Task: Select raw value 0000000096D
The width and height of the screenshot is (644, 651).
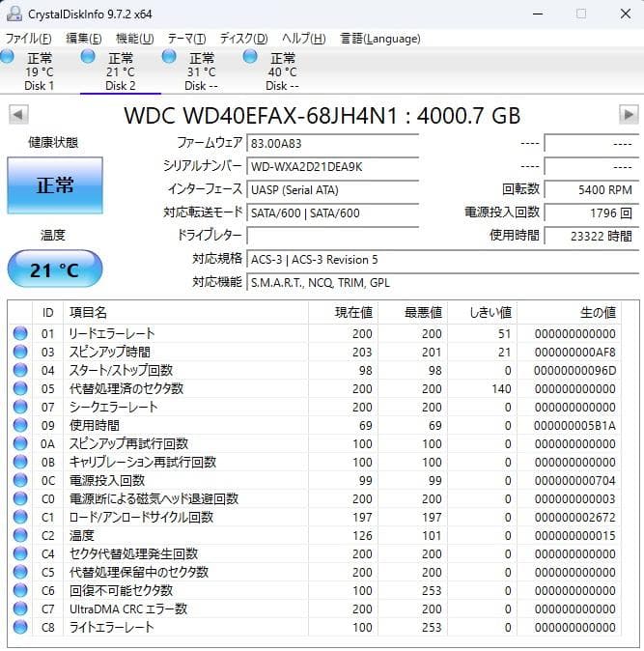Action: [574, 370]
